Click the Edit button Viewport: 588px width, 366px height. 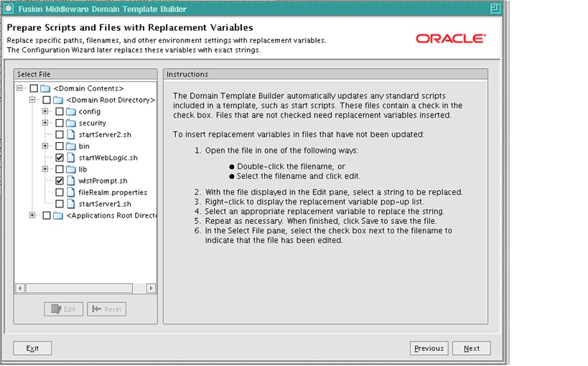(63, 309)
